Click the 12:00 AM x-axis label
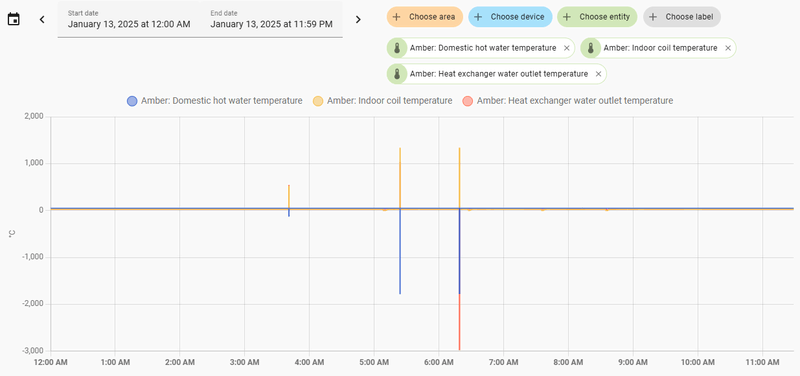The height and width of the screenshot is (376, 800). (51, 362)
